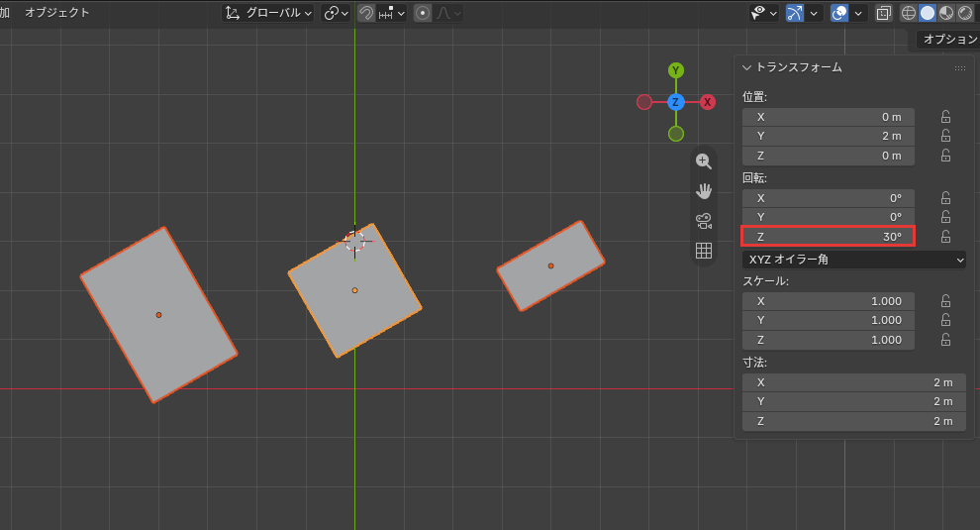Click 位置 X field showing 0 m

[829, 117]
